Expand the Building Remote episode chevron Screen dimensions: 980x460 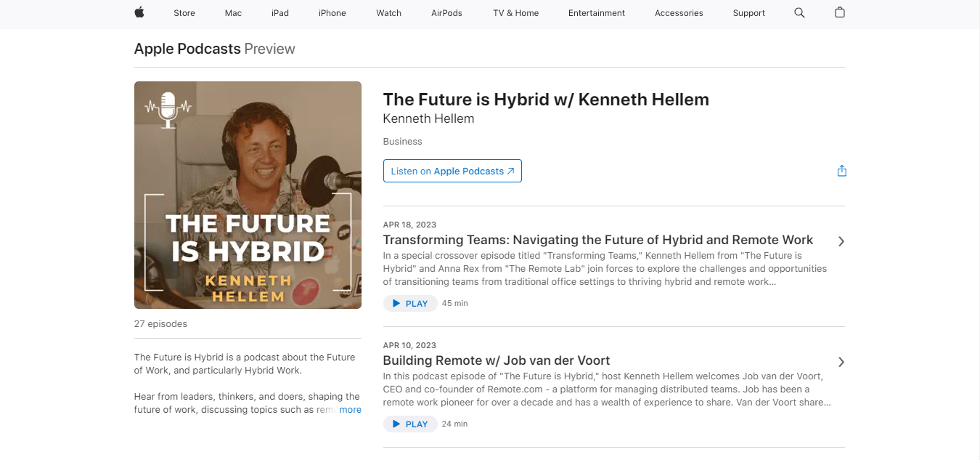pyautogui.click(x=841, y=362)
